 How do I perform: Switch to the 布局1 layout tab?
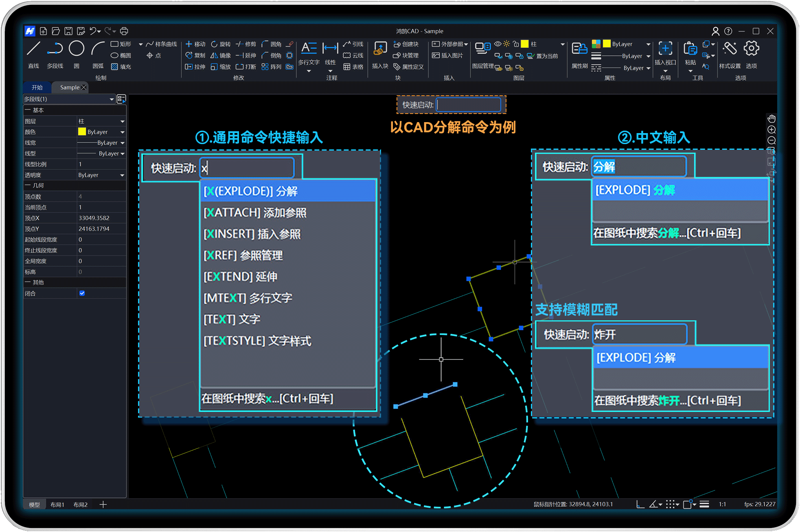(x=57, y=504)
